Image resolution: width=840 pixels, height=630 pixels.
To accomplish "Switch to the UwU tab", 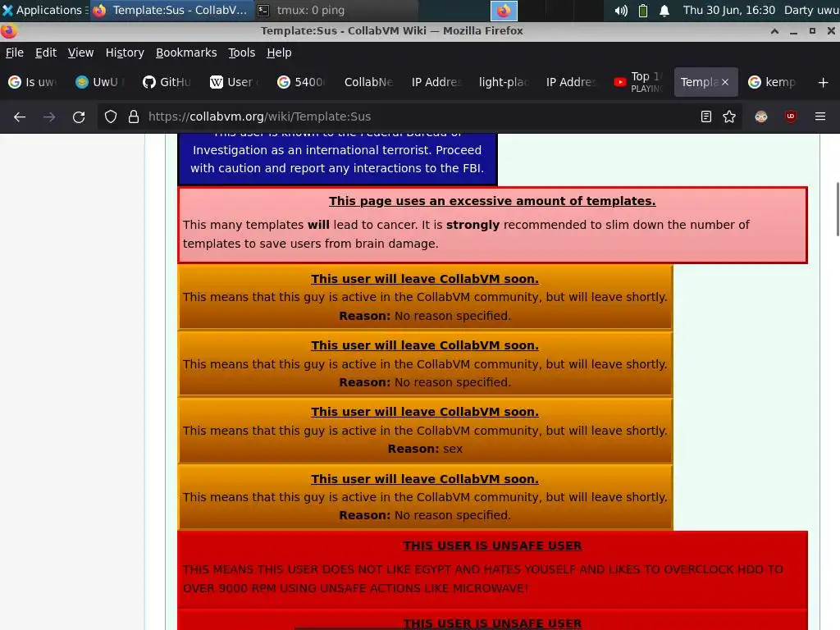I will click(100, 82).
